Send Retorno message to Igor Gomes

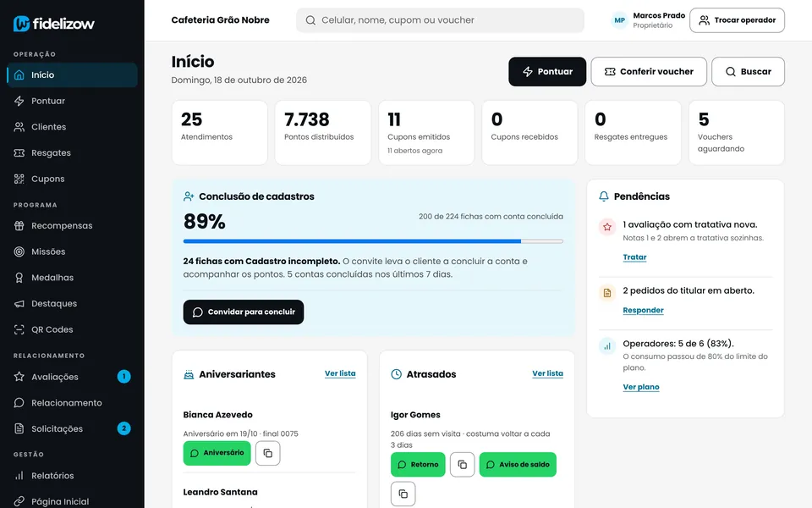coord(418,465)
